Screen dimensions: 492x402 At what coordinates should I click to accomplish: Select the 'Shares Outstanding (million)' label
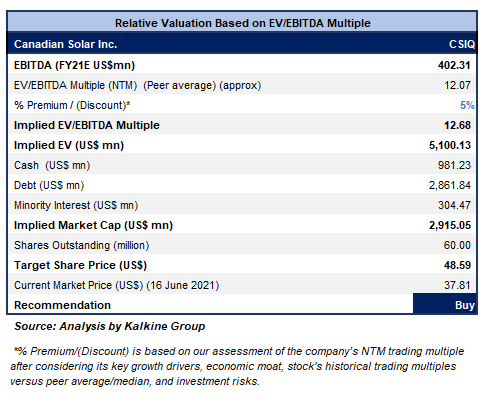click(81, 245)
